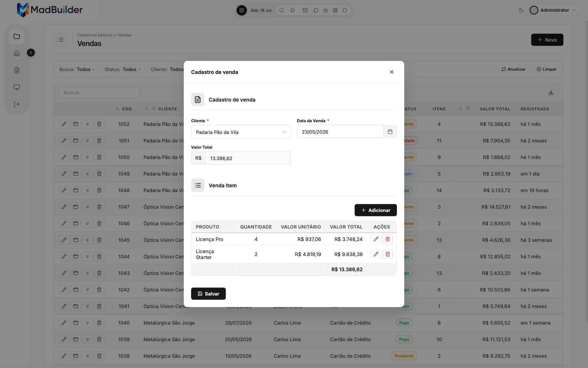Open the Cliente dropdown Padaria Pão da Vila
Screen dimensions: 588x368
coord(241,132)
